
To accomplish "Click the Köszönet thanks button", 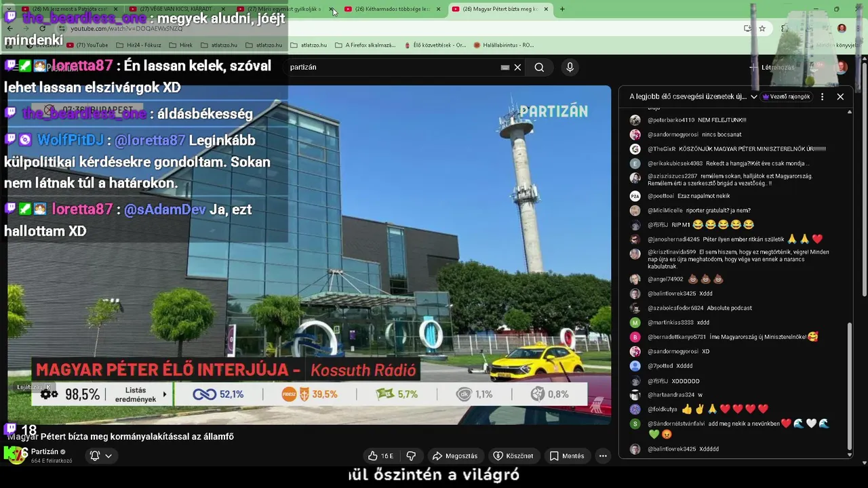I will coord(513,456).
